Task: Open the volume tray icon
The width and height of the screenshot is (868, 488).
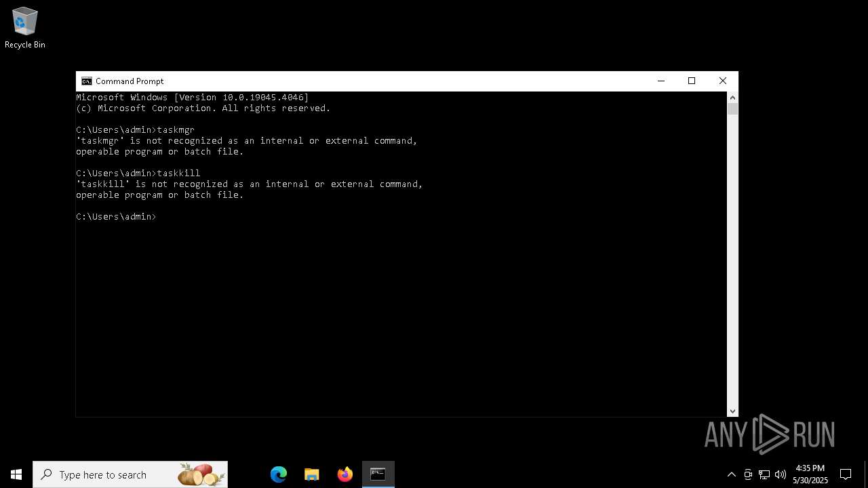Action: (x=781, y=474)
